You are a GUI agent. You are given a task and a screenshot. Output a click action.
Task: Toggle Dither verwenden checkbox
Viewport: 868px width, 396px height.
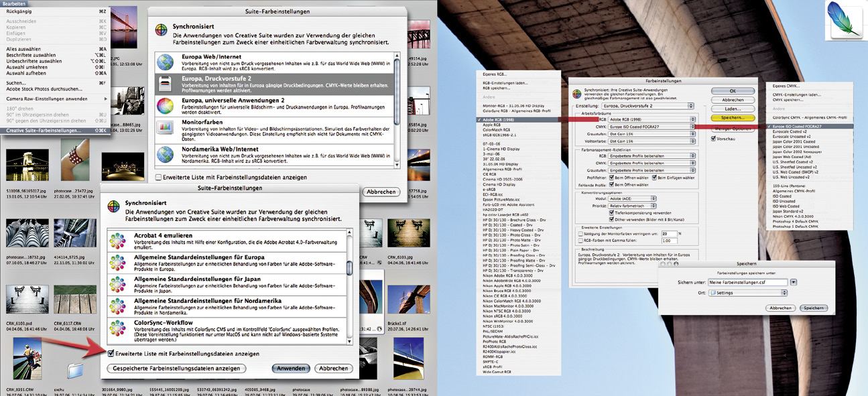coord(612,219)
